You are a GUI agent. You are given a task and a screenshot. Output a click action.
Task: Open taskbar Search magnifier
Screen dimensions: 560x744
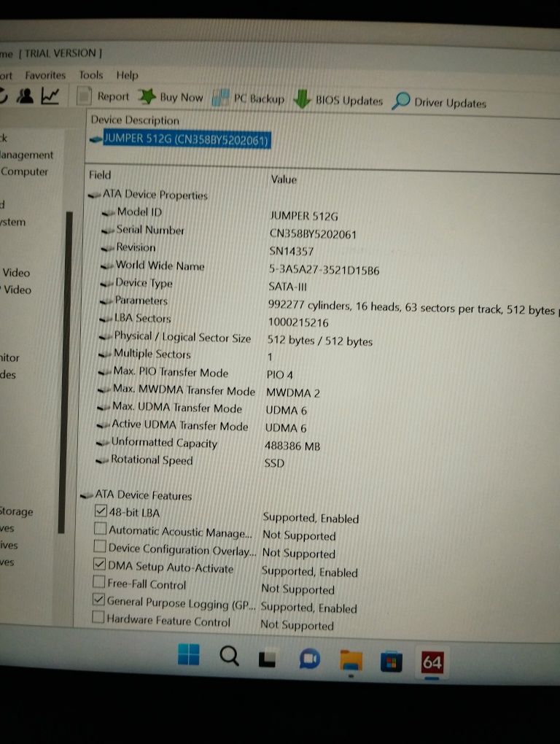229,656
